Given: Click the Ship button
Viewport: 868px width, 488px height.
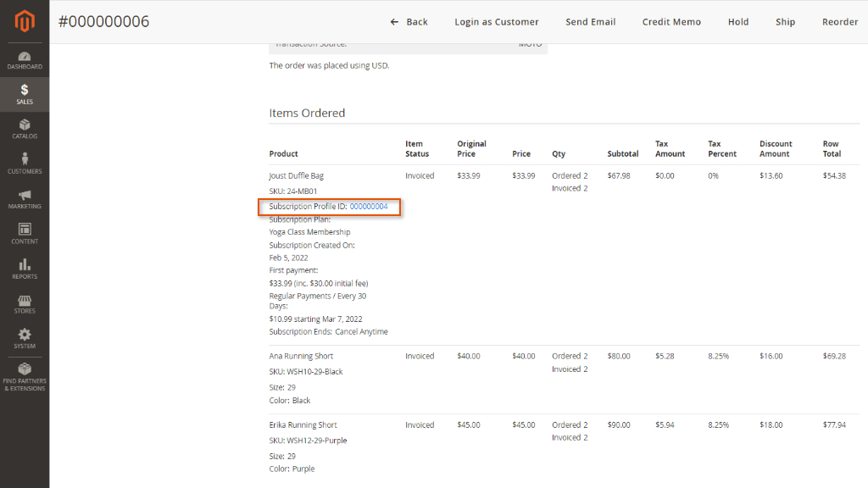Looking at the screenshot, I should [x=785, y=21].
